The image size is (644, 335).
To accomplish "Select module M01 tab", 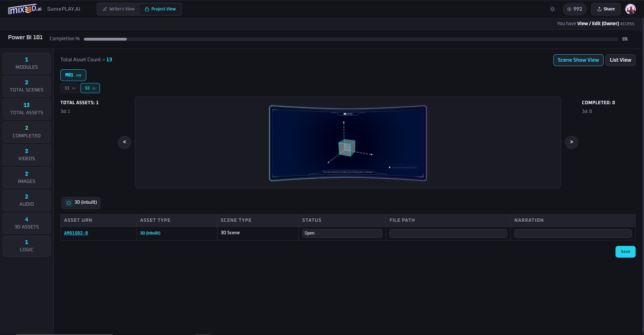I will coord(73,75).
